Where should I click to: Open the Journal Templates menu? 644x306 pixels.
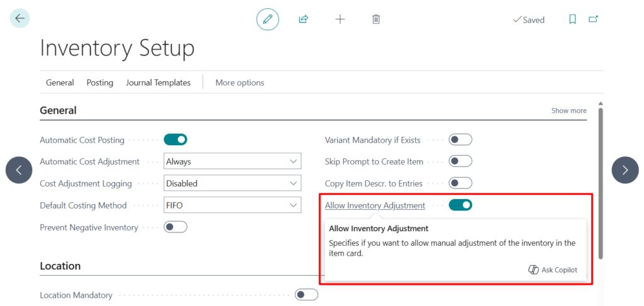tap(158, 82)
